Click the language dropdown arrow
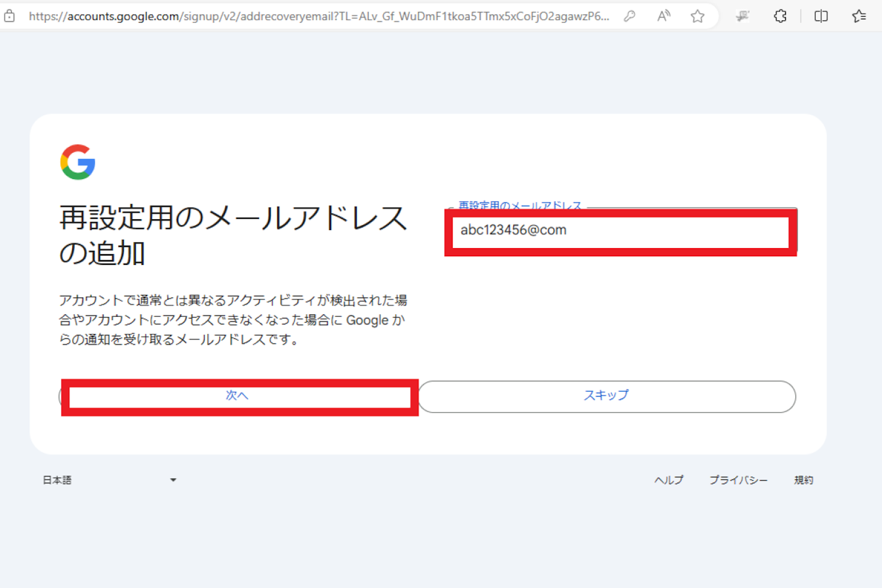882x588 pixels. 173,480
